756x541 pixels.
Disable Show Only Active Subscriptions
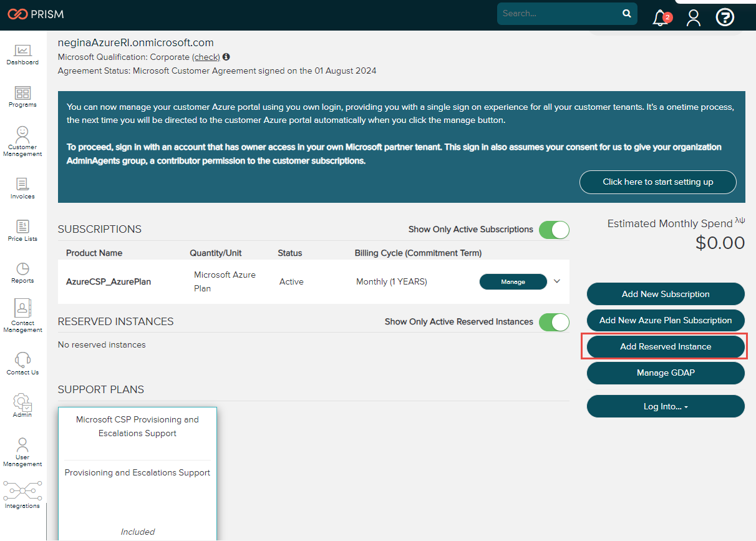point(554,230)
